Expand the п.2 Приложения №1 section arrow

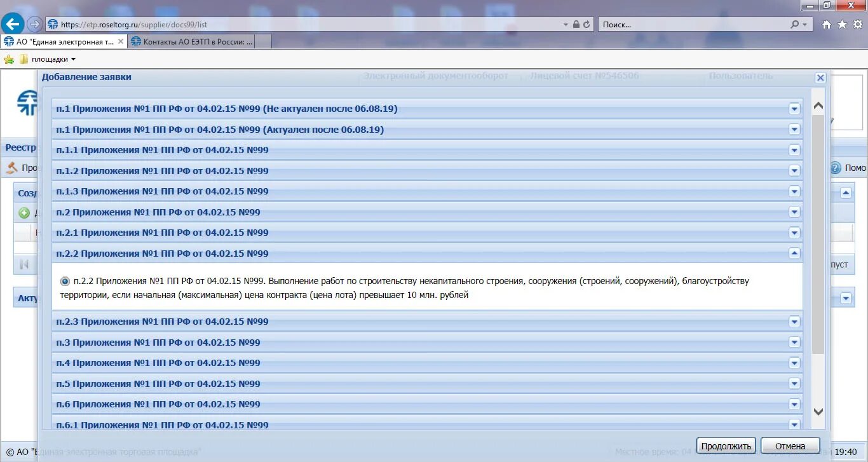(x=794, y=212)
